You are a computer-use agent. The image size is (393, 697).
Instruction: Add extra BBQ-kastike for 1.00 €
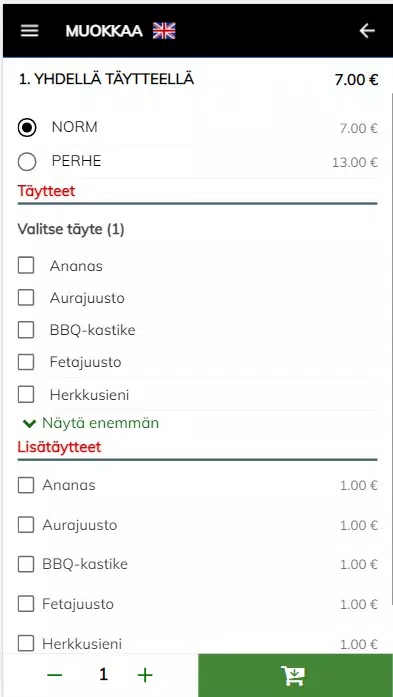pyautogui.click(x=26, y=565)
